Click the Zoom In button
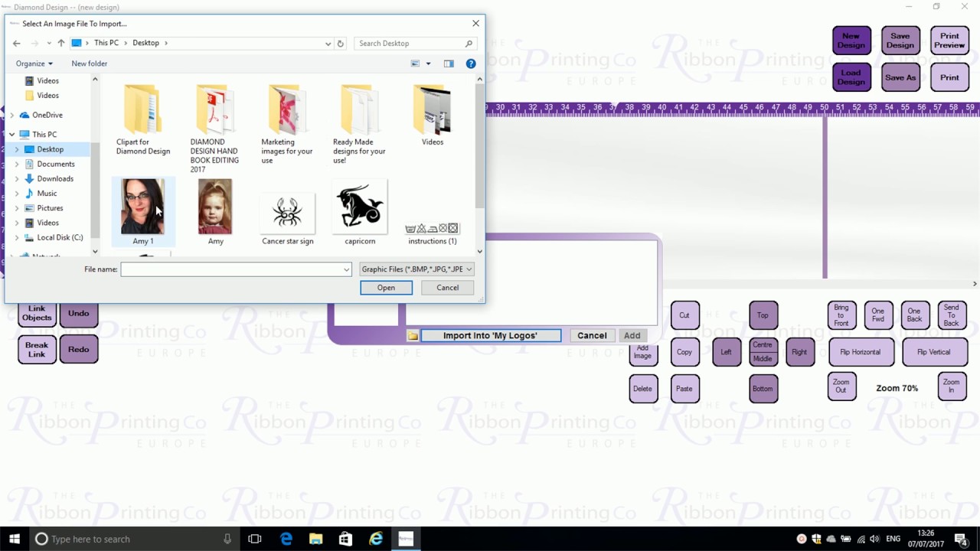Screen dimensions: 980x551 [951, 386]
